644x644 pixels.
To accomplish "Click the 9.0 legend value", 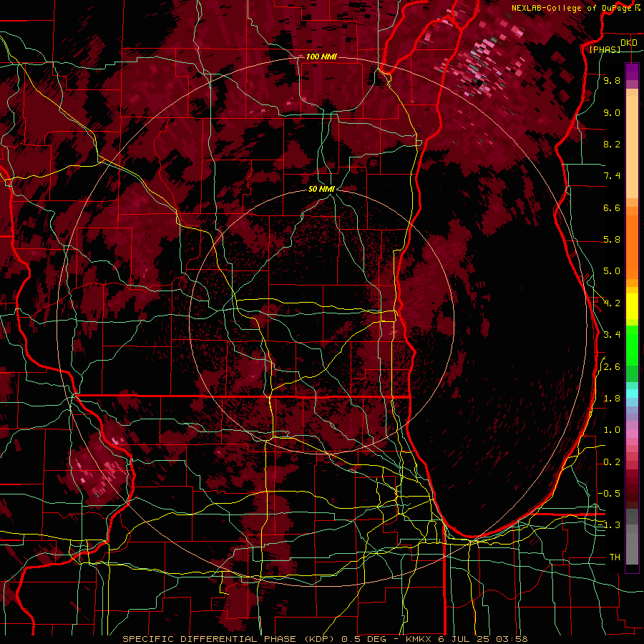I will click(612, 113).
